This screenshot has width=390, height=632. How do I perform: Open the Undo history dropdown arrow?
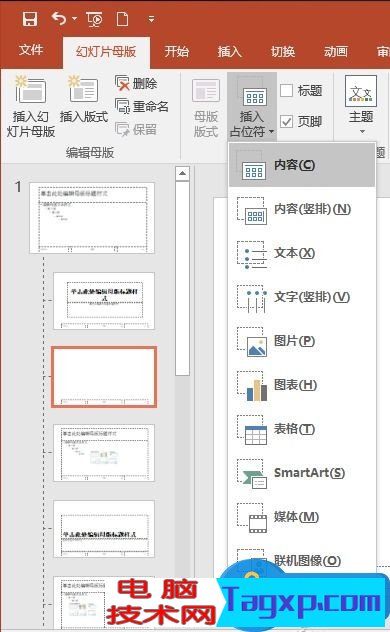click(x=74, y=19)
